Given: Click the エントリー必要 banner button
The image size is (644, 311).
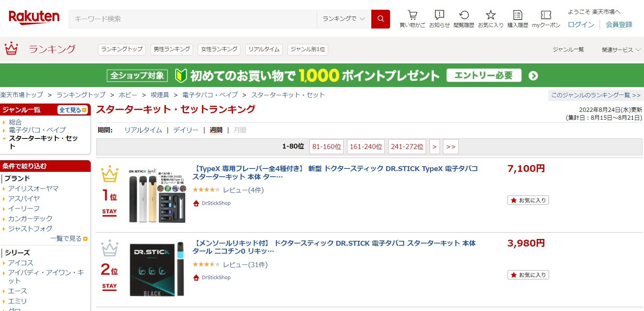Looking at the screenshot, I should (484, 75).
